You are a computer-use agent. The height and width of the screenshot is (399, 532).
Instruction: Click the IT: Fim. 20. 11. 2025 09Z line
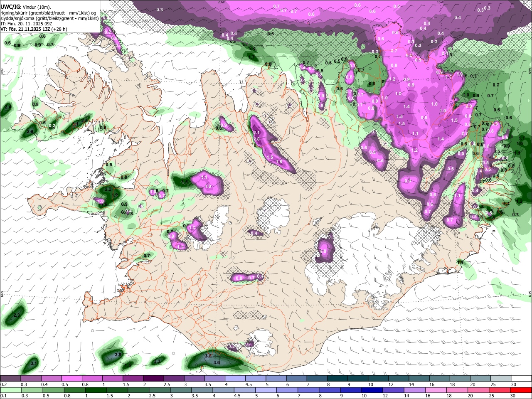point(26,24)
